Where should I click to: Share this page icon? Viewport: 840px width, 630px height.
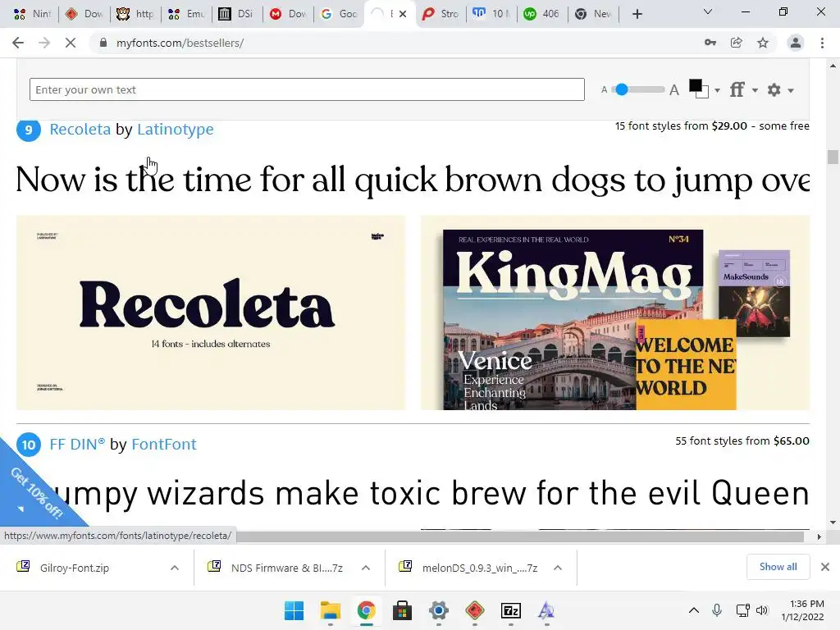[x=737, y=43]
